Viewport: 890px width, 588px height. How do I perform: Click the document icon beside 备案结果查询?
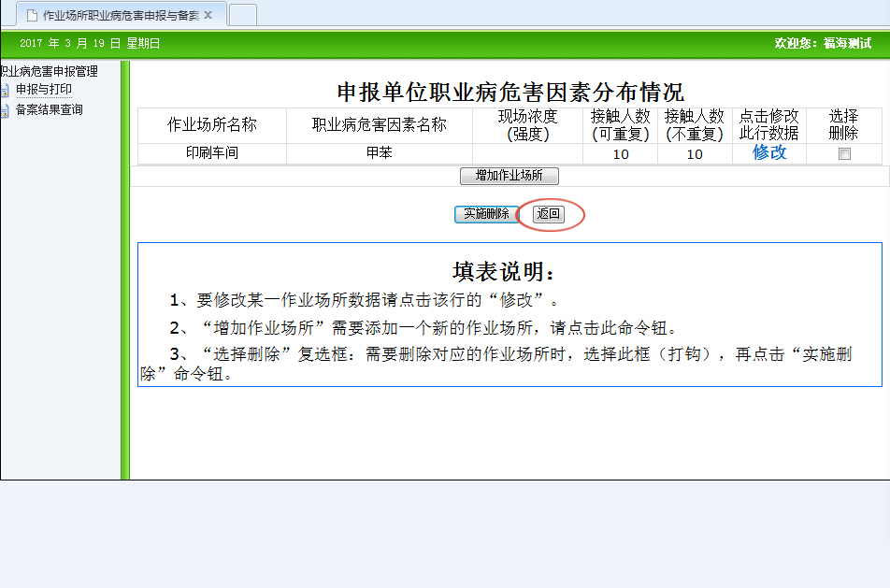click(5, 110)
